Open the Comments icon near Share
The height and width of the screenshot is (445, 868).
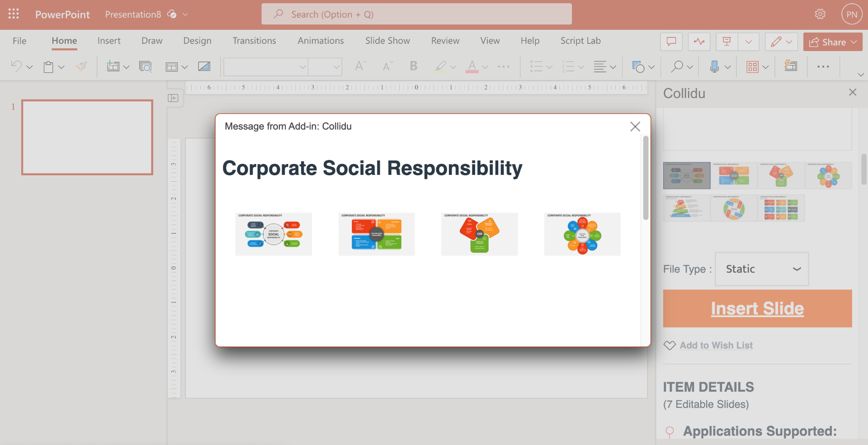671,42
